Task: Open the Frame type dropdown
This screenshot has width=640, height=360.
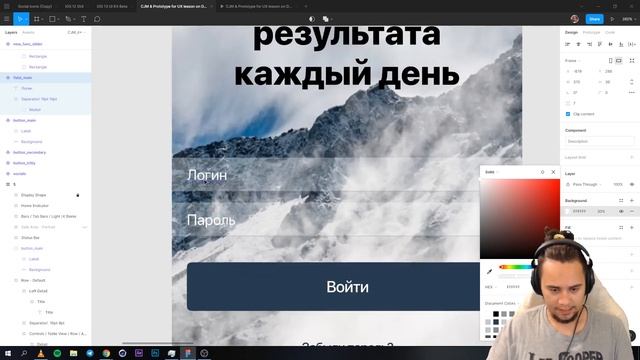Action: point(573,60)
